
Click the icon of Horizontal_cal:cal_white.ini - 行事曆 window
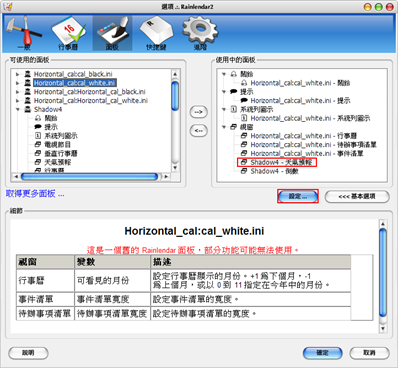[244, 136]
